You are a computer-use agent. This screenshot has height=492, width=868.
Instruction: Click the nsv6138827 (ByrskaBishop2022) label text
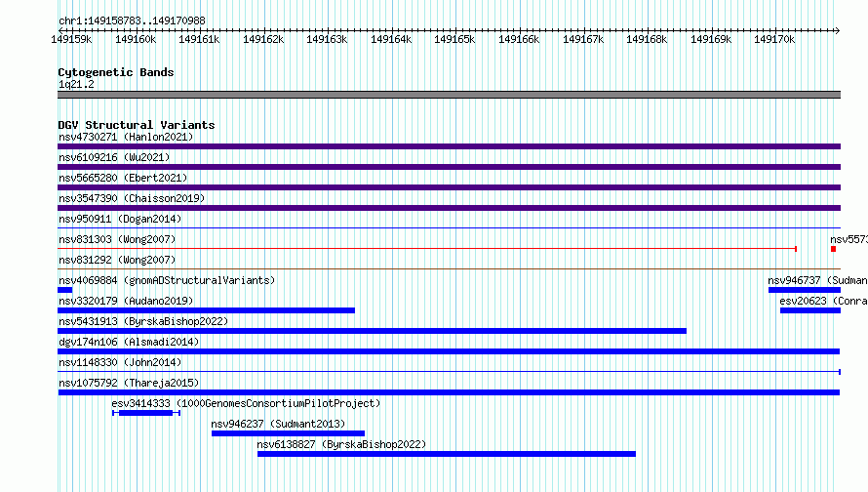[341, 444]
